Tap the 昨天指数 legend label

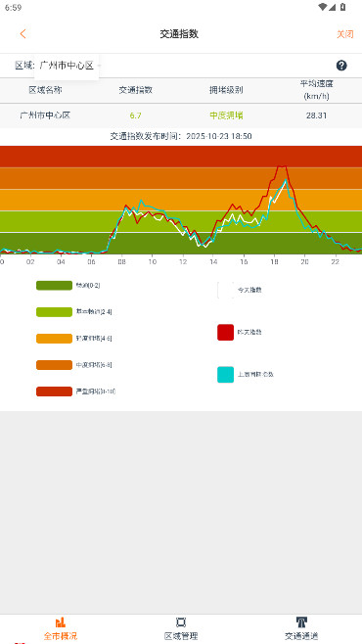pos(249,332)
